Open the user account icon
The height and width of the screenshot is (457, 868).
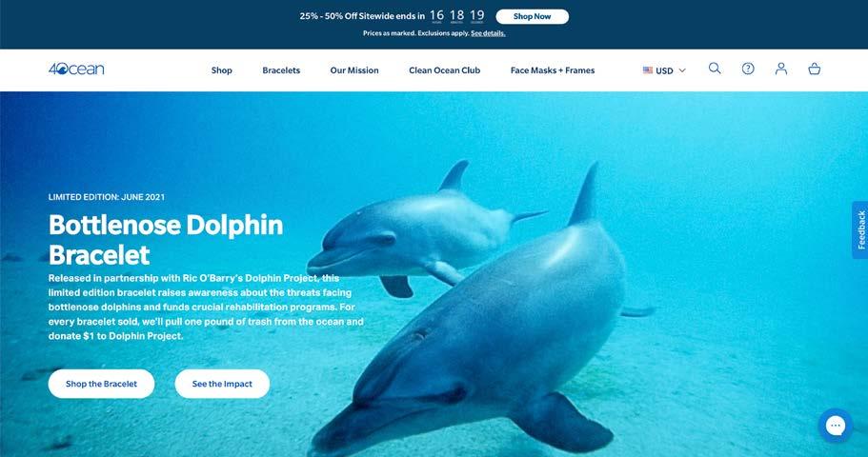[x=781, y=69]
